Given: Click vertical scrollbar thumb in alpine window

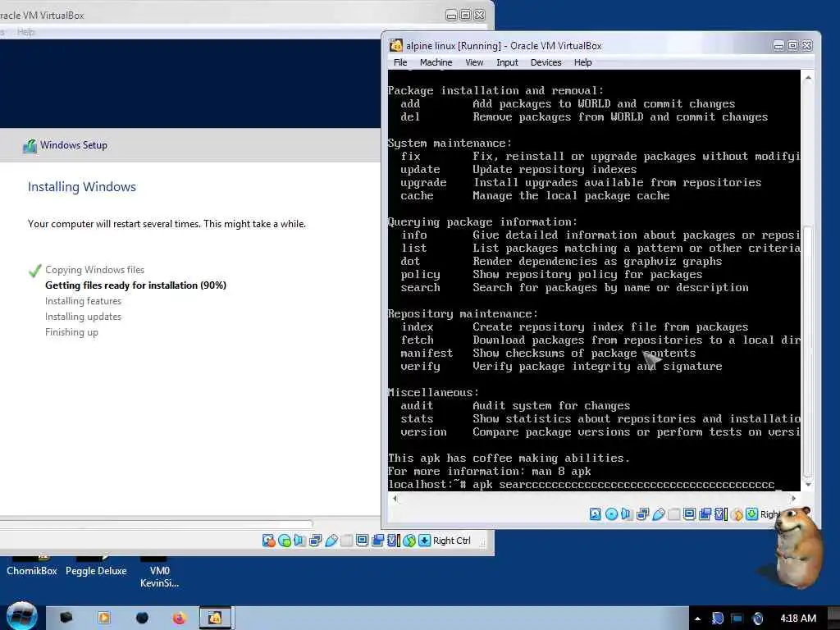Looking at the screenshot, I should tap(808, 351).
